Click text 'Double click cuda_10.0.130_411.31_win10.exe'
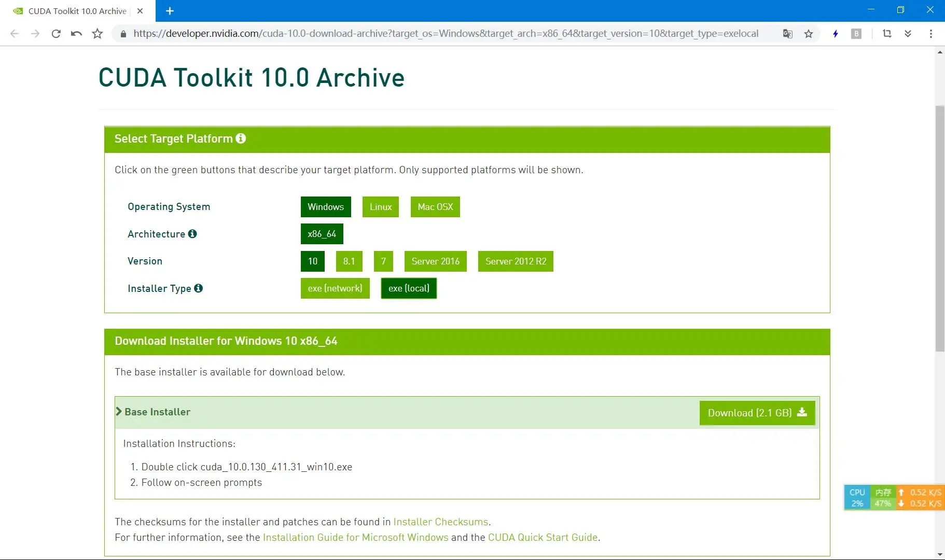The height and width of the screenshot is (560, 945). [x=247, y=467]
